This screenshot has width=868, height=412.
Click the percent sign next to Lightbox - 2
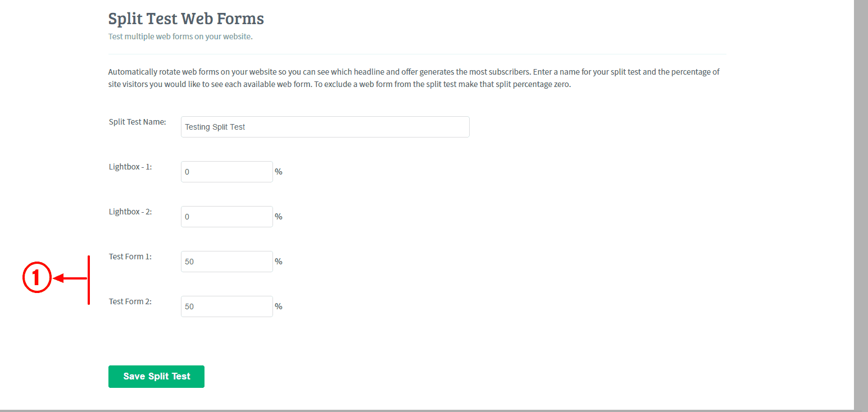point(279,217)
